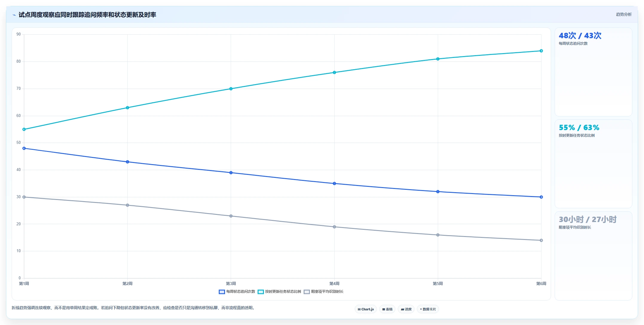Click the 30小时 / 27小时 card value
Viewport: 644px width, 325px height.
pyautogui.click(x=588, y=219)
